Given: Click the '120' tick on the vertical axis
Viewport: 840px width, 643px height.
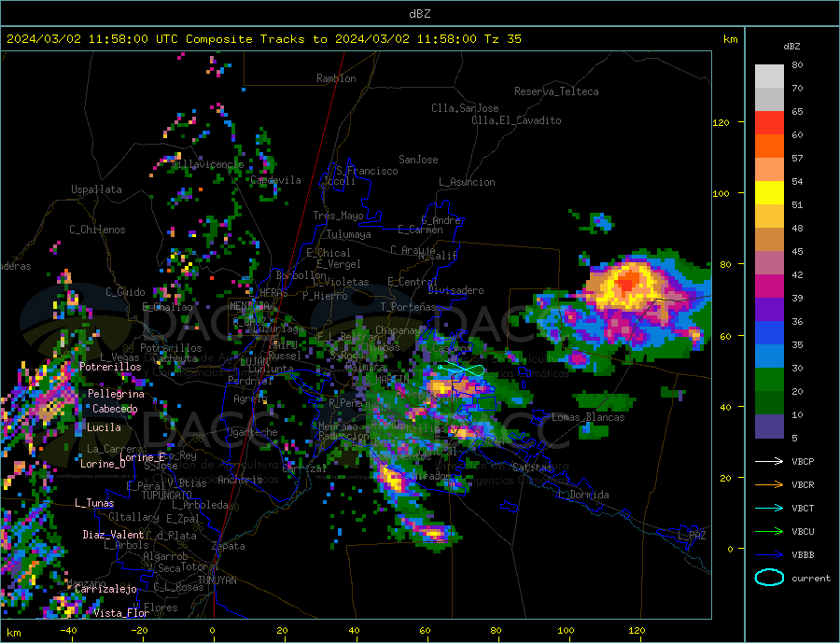Looking at the screenshot, I should point(721,122).
